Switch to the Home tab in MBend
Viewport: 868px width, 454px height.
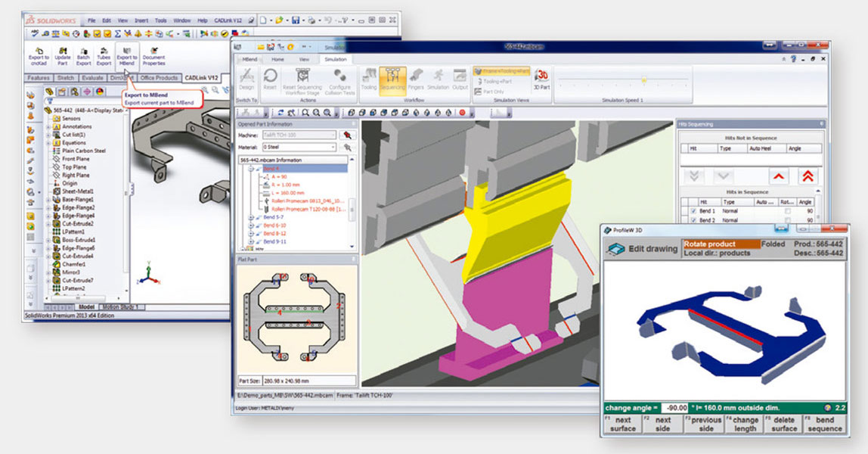coord(278,59)
